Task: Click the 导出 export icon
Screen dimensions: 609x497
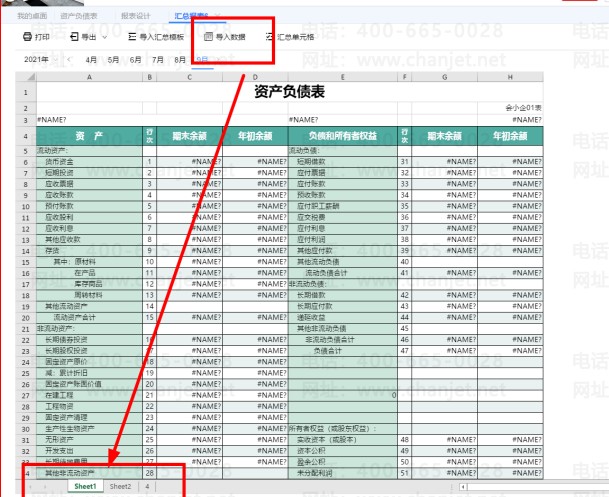Action: (74, 37)
